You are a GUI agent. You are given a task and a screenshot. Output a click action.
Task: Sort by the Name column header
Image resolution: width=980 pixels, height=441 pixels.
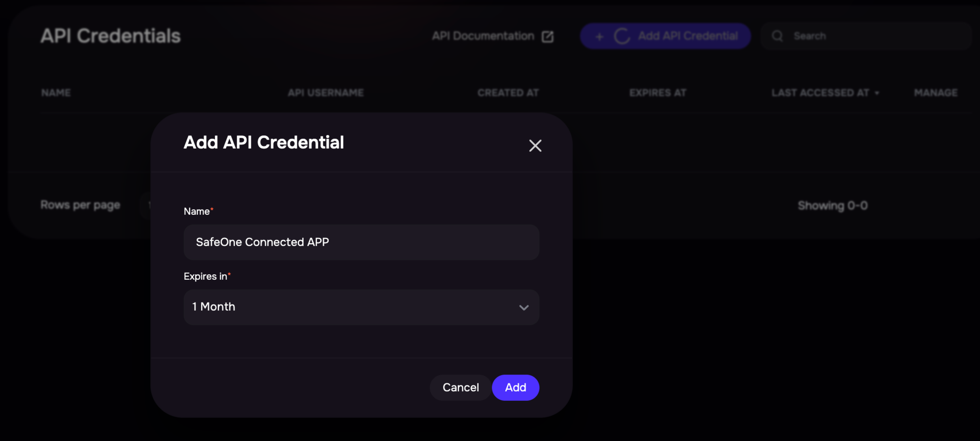[56, 93]
